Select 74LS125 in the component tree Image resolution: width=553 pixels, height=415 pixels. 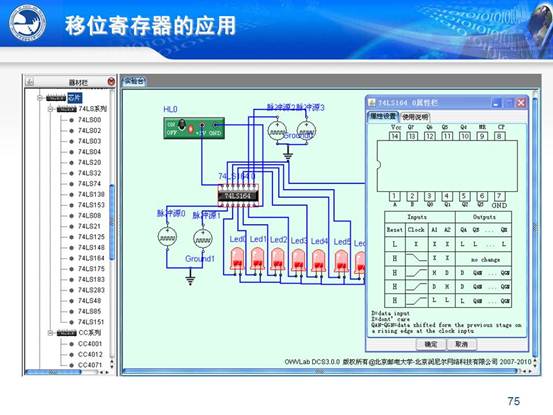pyautogui.click(x=91, y=237)
